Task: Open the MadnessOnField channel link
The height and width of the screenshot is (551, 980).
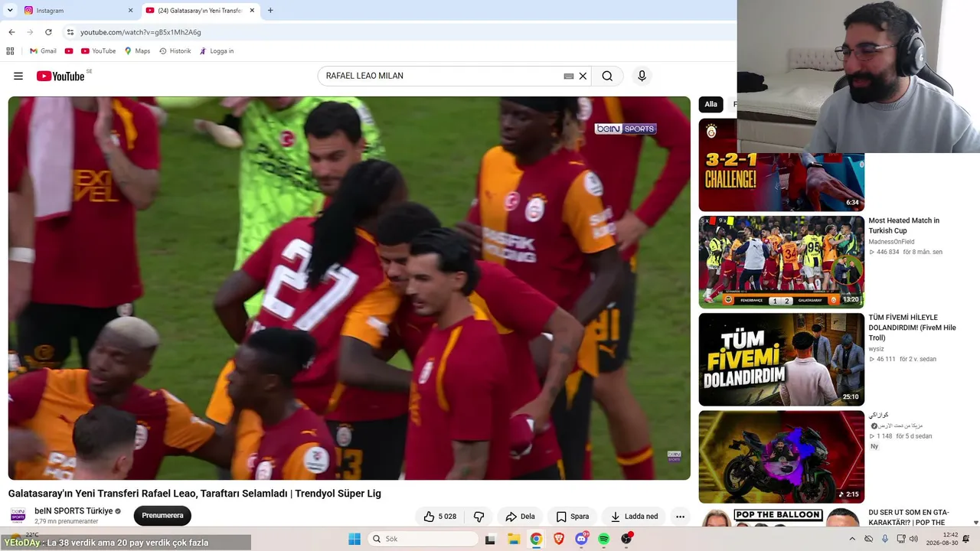Action: click(x=891, y=242)
